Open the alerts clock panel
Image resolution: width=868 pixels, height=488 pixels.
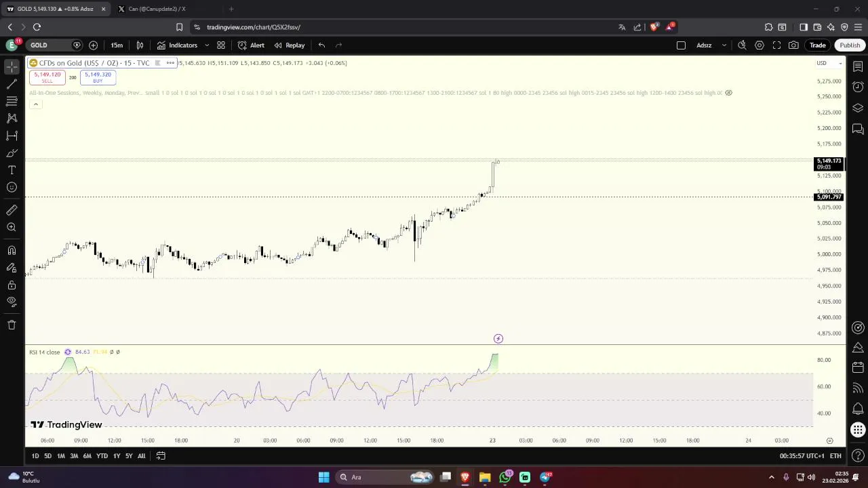click(858, 87)
